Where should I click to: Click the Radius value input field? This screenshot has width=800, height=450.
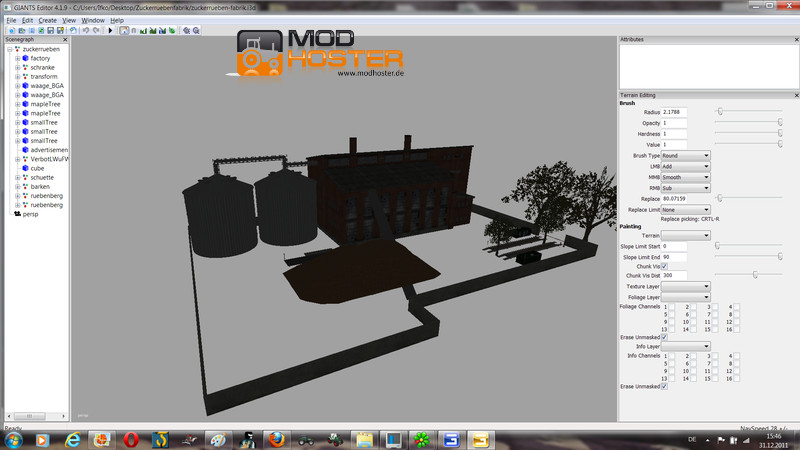673,112
